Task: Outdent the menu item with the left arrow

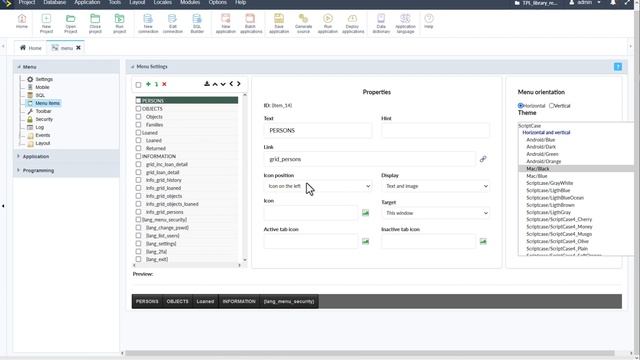Action: tap(231, 84)
